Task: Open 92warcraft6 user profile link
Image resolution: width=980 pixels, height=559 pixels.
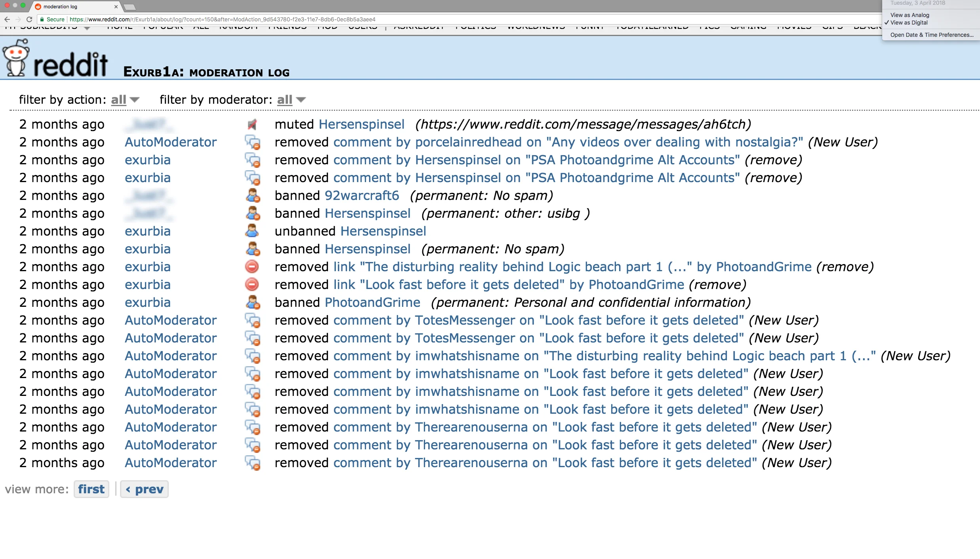Action: pyautogui.click(x=362, y=196)
